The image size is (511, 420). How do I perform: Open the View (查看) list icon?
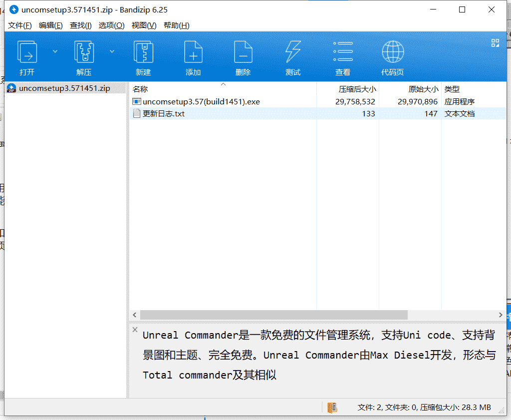click(x=343, y=51)
